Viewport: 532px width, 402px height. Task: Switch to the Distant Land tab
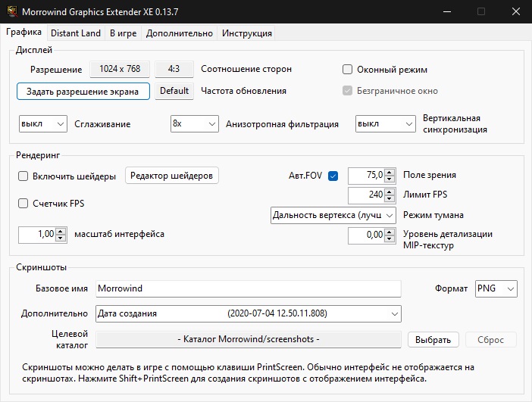click(x=75, y=33)
